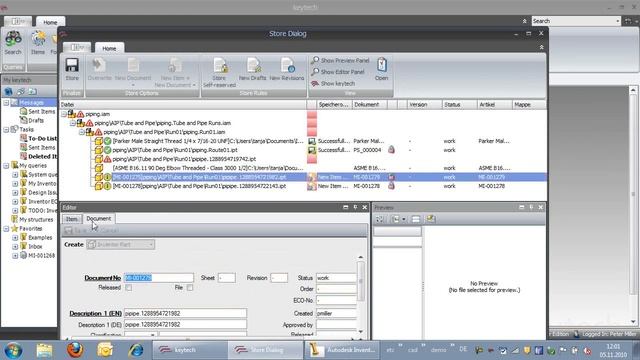Image resolution: width=640 pixels, height=360 pixels.
Task: Select Sent Items under Messages
Action: coord(38,111)
